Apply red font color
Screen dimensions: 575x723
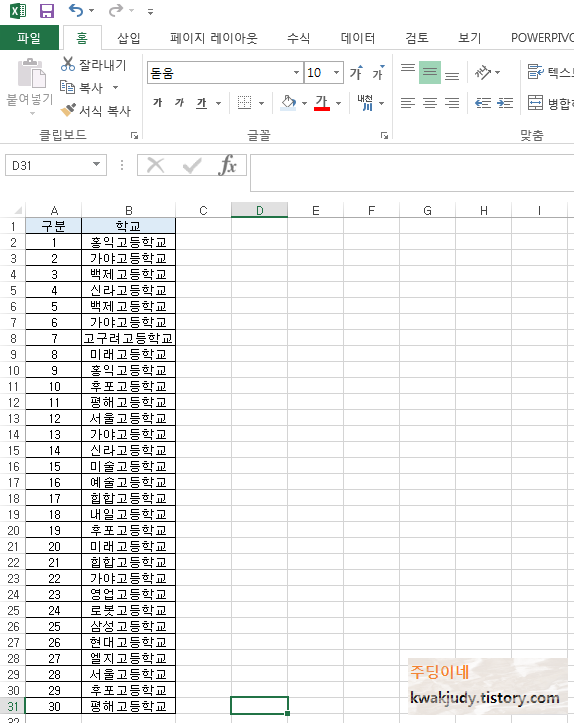tap(321, 102)
